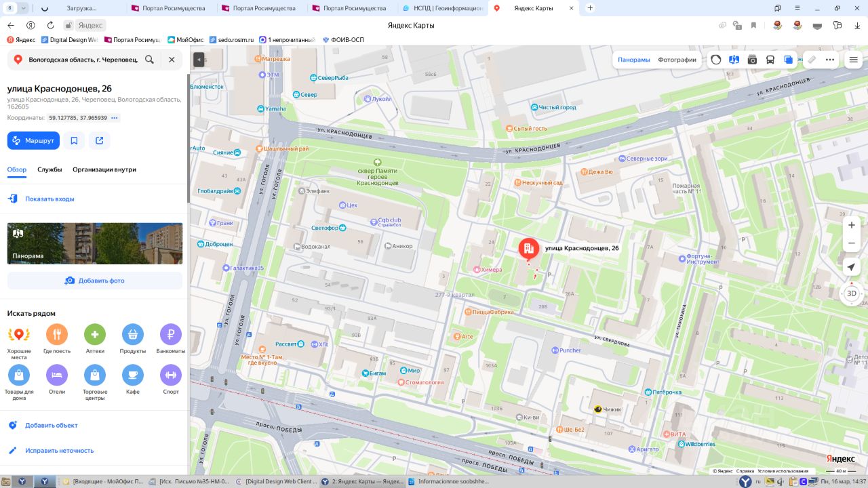The image size is (868, 488).
Task: Open the Yandex home button in toolbar
Action: tap(31, 25)
